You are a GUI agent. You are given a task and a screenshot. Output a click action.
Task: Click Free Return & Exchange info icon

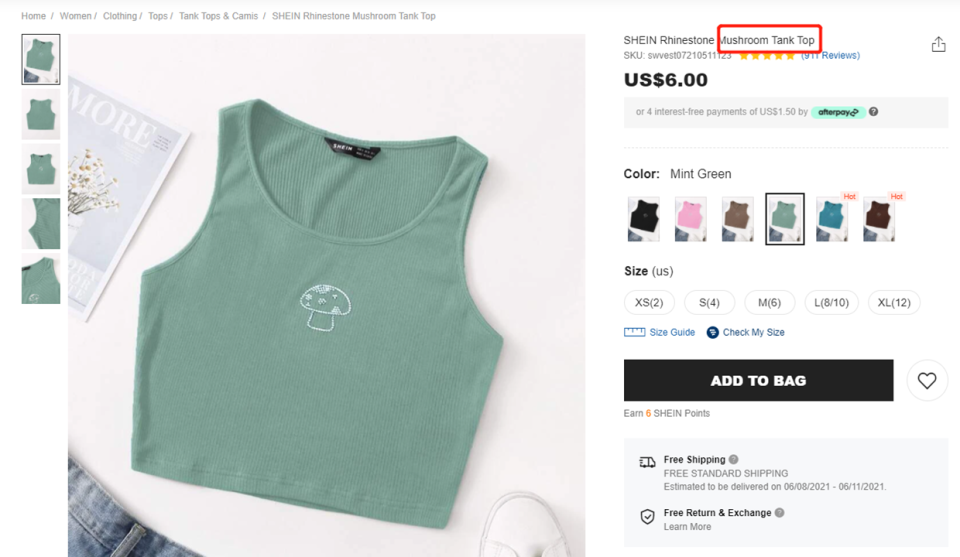coord(779,513)
